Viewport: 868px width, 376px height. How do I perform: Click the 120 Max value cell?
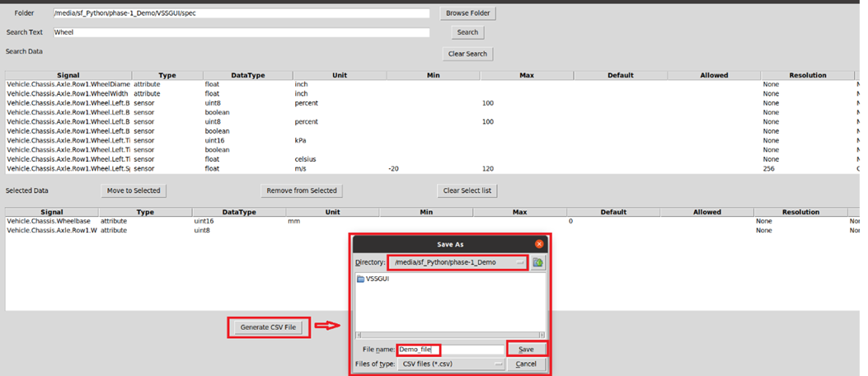[x=488, y=168]
